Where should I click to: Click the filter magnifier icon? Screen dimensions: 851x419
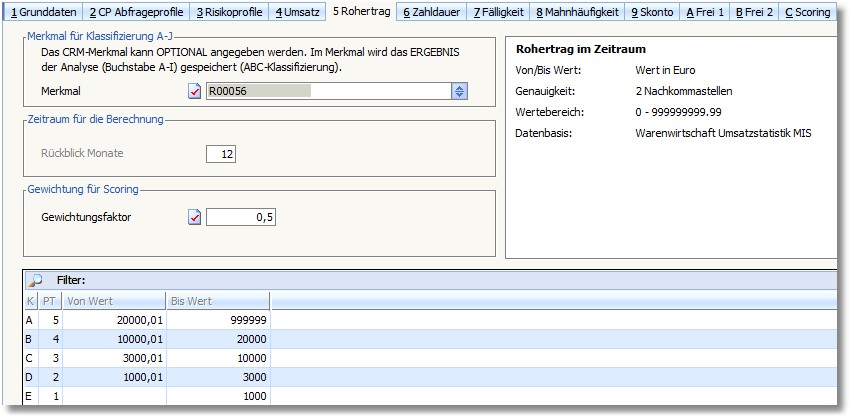pyautogui.click(x=35, y=280)
